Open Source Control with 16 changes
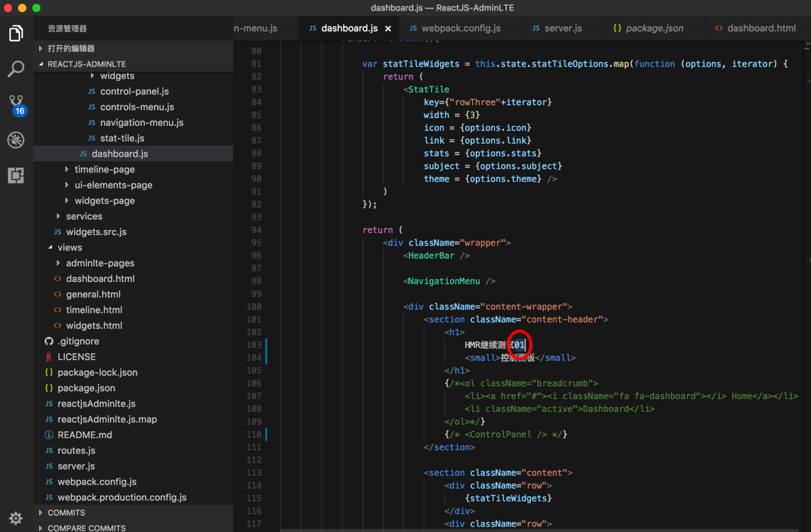 [x=16, y=104]
